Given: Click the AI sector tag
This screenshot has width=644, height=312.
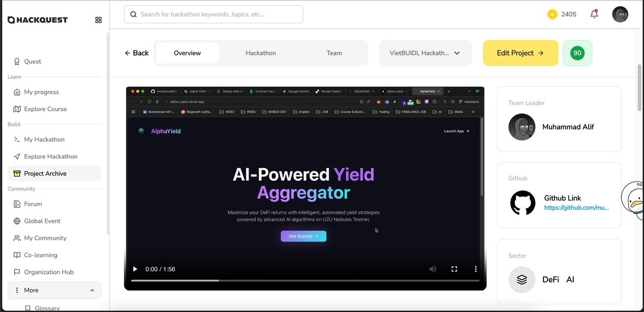Looking at the screenshot, I should pyautogui.click(x=570, y=280).
